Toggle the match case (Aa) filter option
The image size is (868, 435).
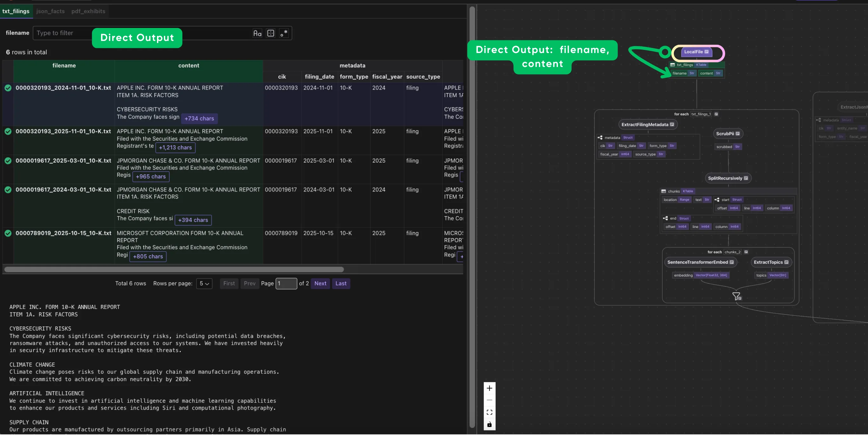(x=257, y=33)
